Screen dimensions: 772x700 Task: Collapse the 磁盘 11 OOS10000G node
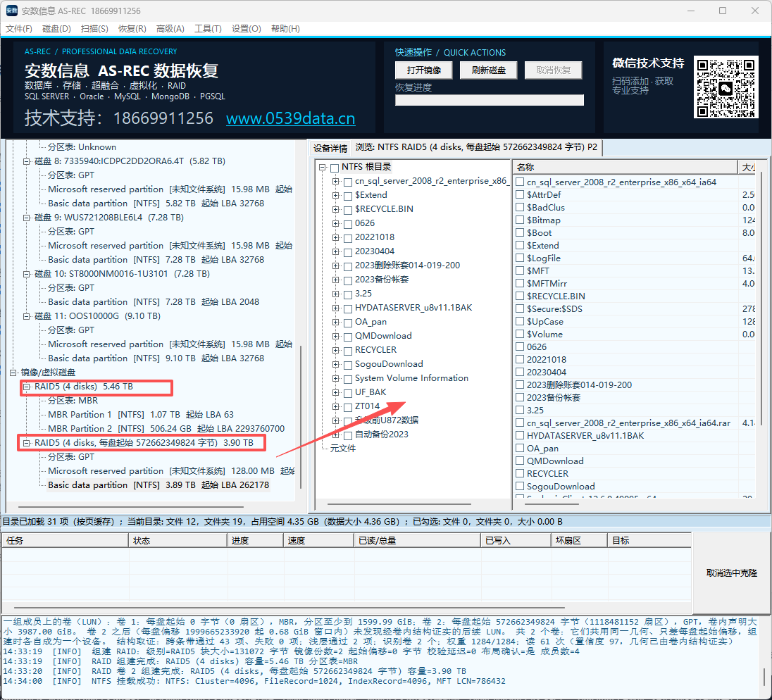pyautogui.click(x=27, y=316)
